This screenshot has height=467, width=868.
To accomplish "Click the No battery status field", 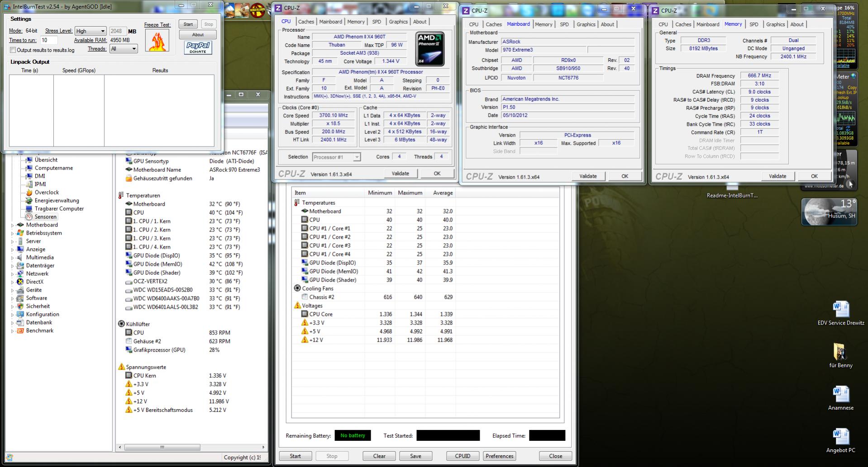I will [x=353, y=435].
